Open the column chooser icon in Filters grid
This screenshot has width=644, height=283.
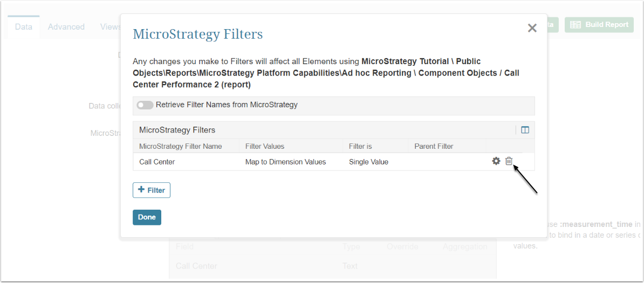[525, 130]
